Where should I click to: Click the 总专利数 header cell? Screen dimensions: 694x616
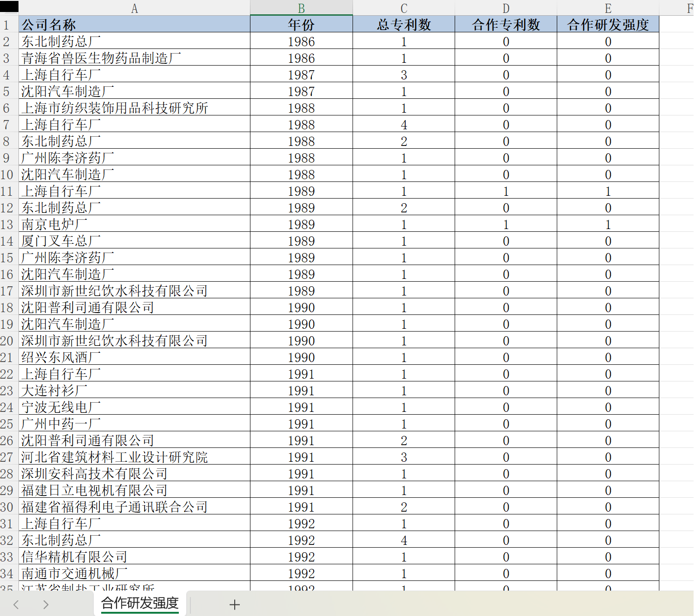coord(404,24)
